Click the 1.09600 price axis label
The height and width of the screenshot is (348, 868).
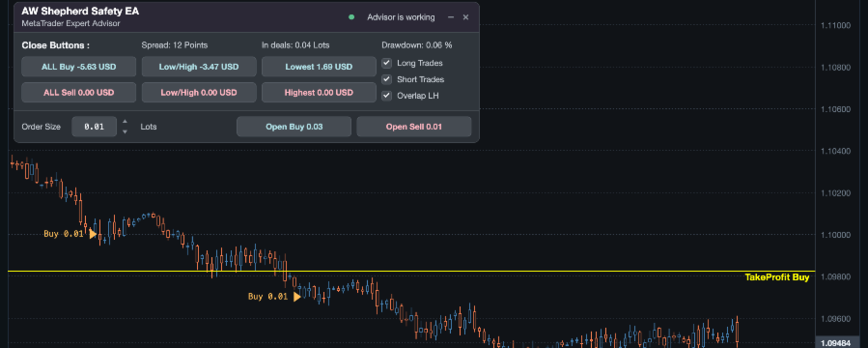click(x=835, y=319)
